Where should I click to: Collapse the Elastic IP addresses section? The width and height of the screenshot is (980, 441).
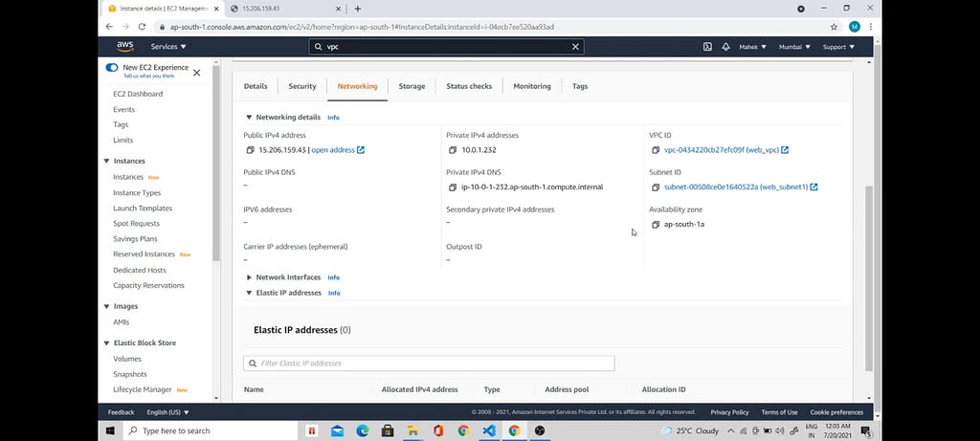(249, 293)
